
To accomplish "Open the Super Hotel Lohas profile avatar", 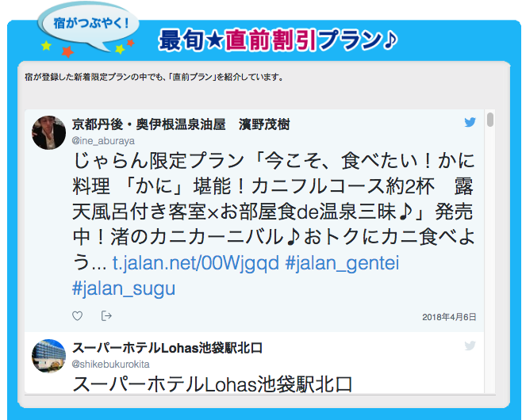I will (48, 356).
